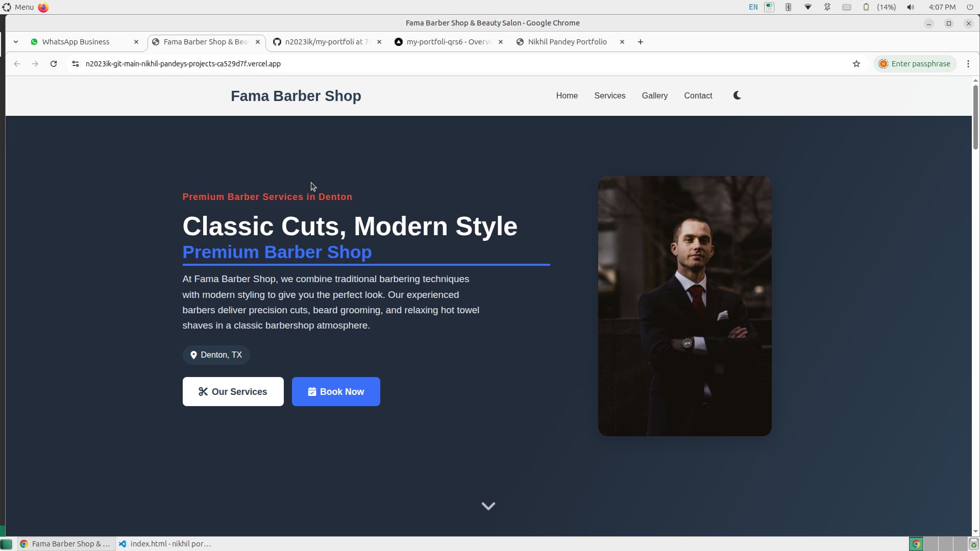Click the scroll-down chevron arrow
This screenshot has width=980, height=551.
coord(488,506)
